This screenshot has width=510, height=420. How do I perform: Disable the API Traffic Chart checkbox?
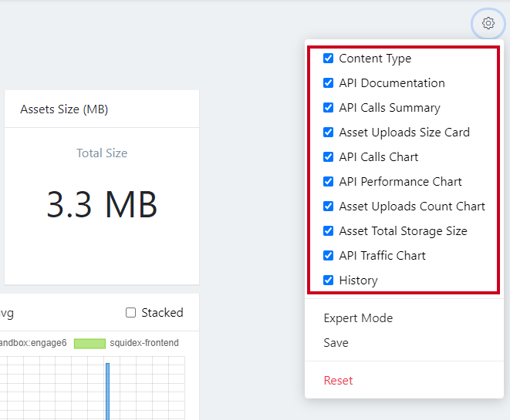(x=328, y=256)
